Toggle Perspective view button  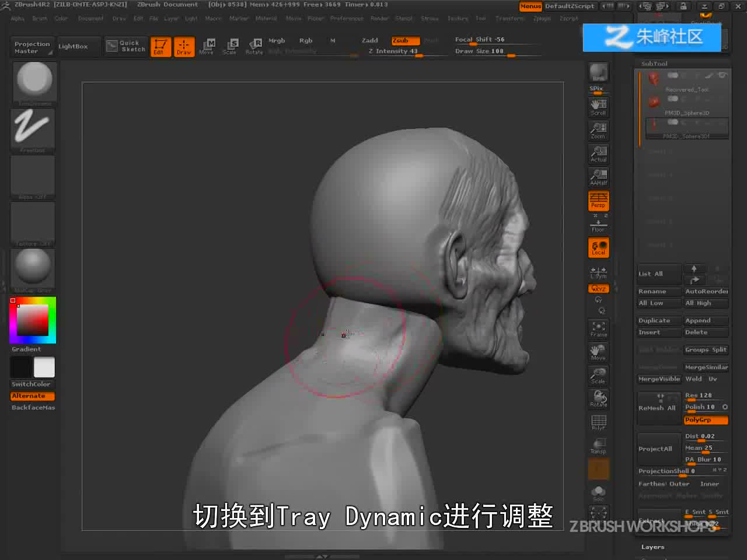click(598, 200)
